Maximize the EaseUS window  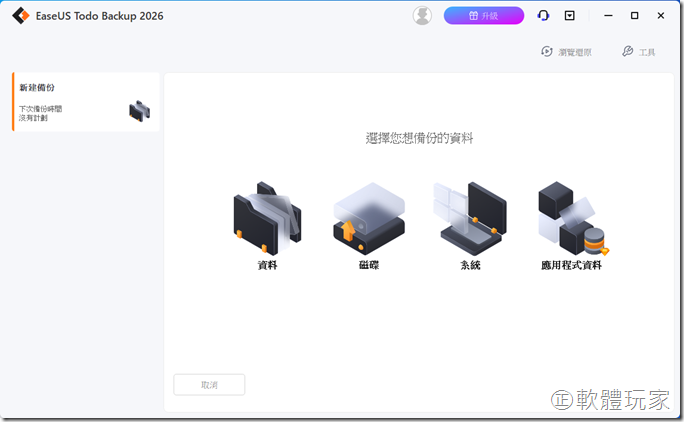coord(634,16)
